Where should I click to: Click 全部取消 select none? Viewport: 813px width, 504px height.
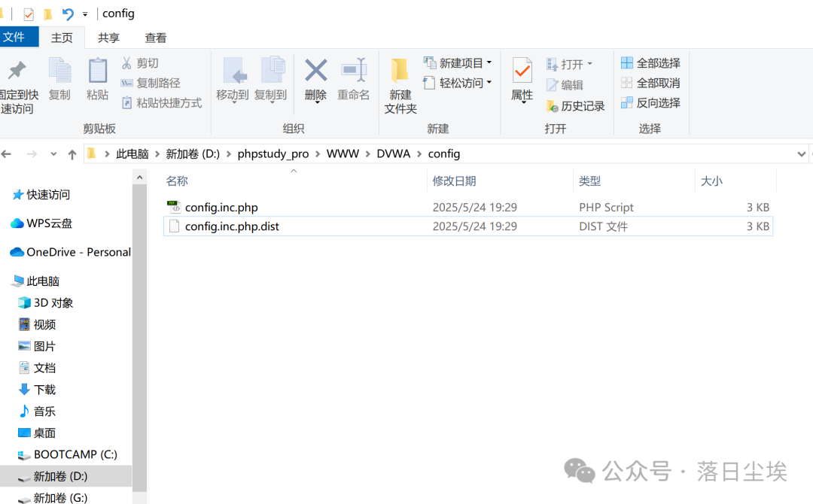point(650,83)
